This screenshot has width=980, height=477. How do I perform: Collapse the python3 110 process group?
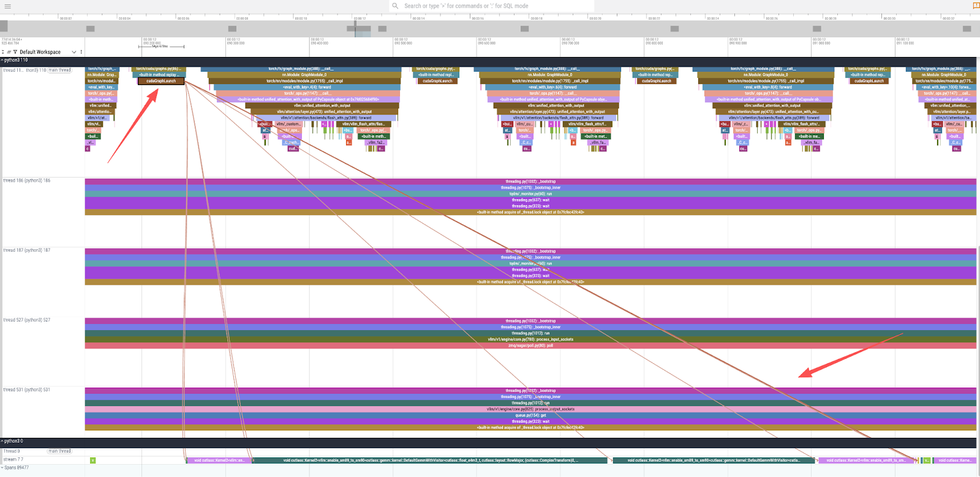tap(2, 60)
